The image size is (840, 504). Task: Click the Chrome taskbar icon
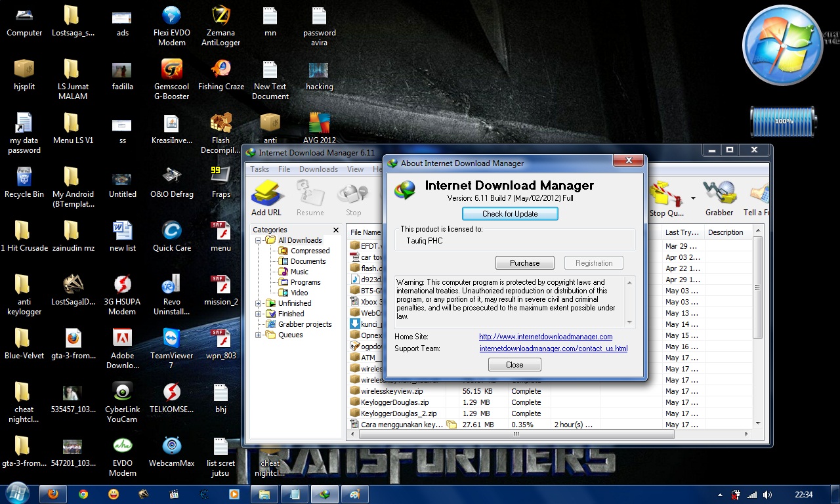(83, 494)
